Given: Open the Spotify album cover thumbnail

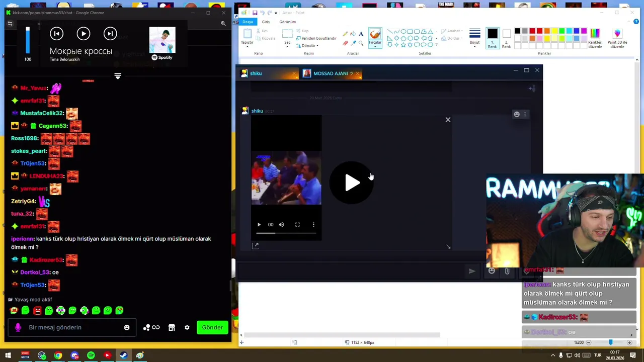Looking at the screenshot, I should coord(162,40).
